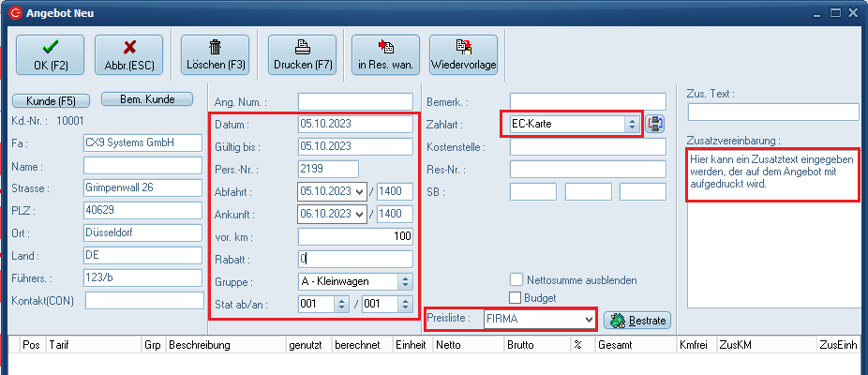Click the Beschreibung column header
Image resolution: width=868 pixels, height=375 pixels.
point(223,345)
